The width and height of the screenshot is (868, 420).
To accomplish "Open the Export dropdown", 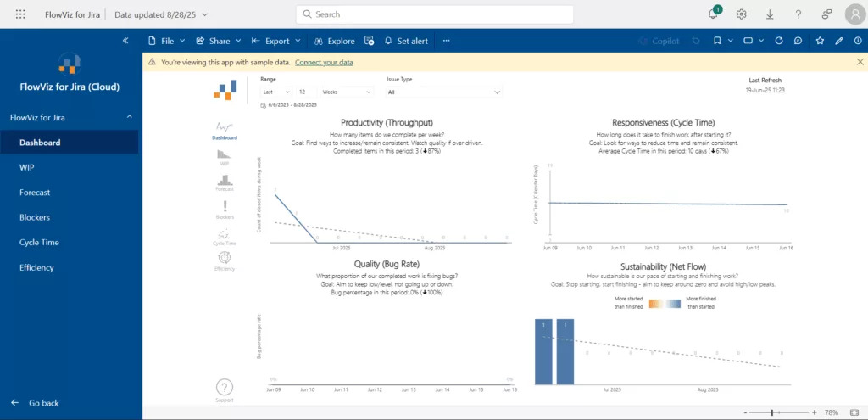I will pos(275,41).
